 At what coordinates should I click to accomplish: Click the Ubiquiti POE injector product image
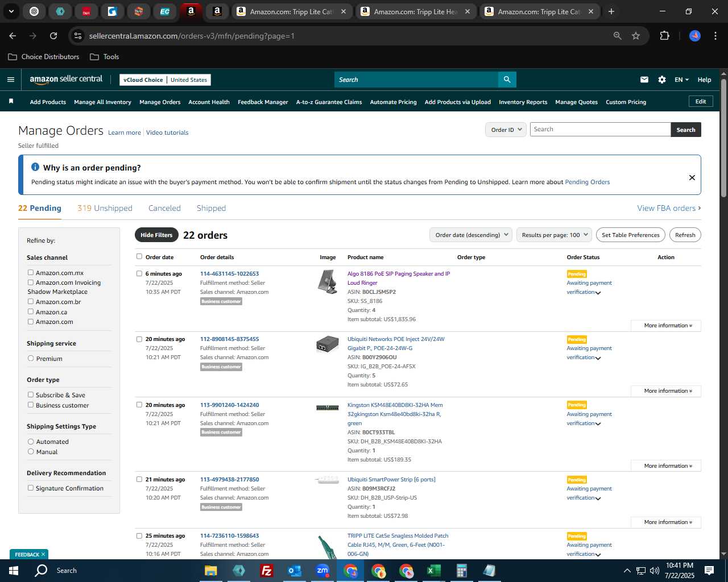click(327, 344)
